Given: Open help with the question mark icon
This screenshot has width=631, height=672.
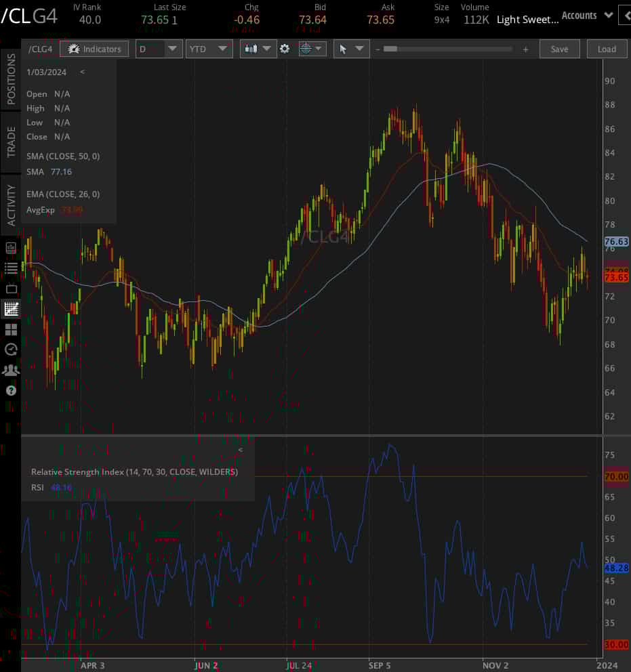Looking at the screenshot, I should tap(10, 390).
